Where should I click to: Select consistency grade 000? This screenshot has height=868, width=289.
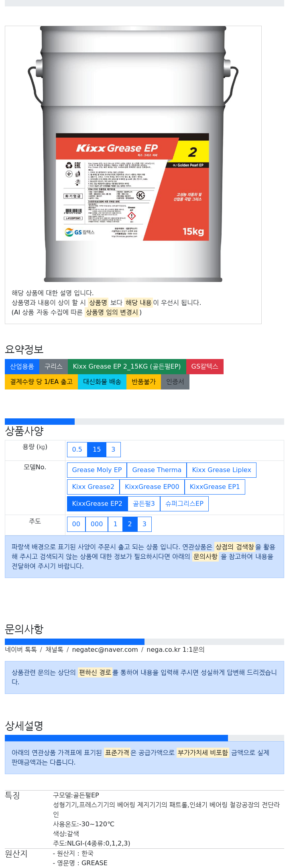click(x=97, y=524)
